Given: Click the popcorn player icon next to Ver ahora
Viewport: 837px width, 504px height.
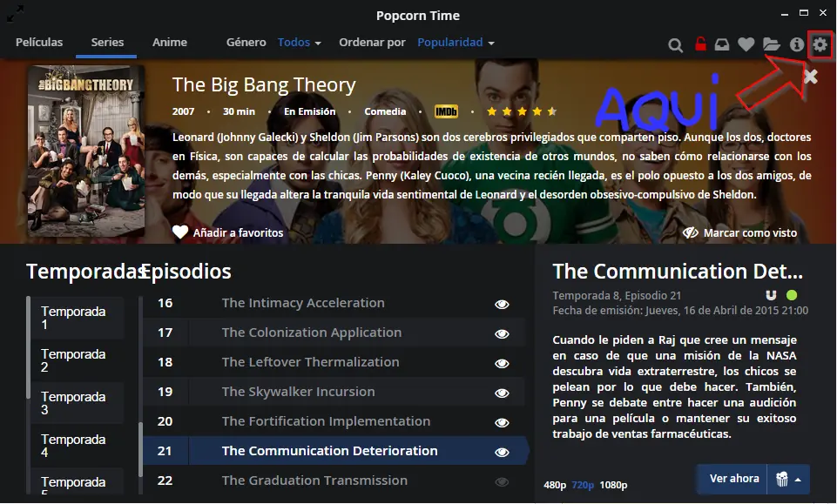Looking at the screenshot, I should point(781,479).
